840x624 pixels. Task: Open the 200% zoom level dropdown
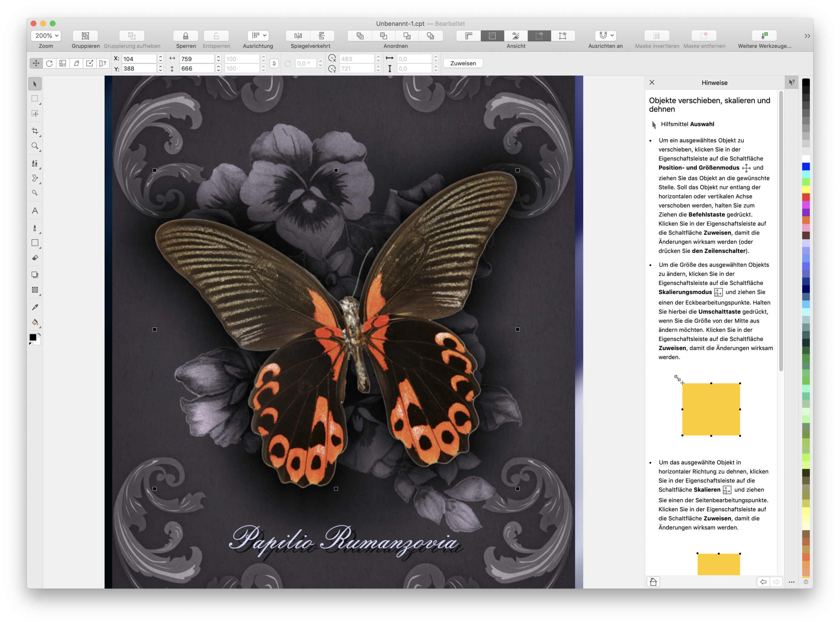click(46, 36)
